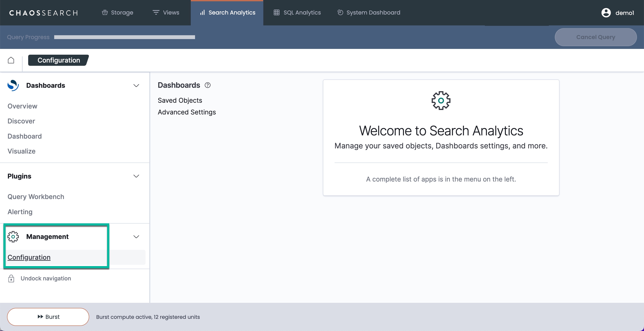Switch to the Search Analytics tab
The width and height of the screenshot is (644, 331).
point(227,13)
